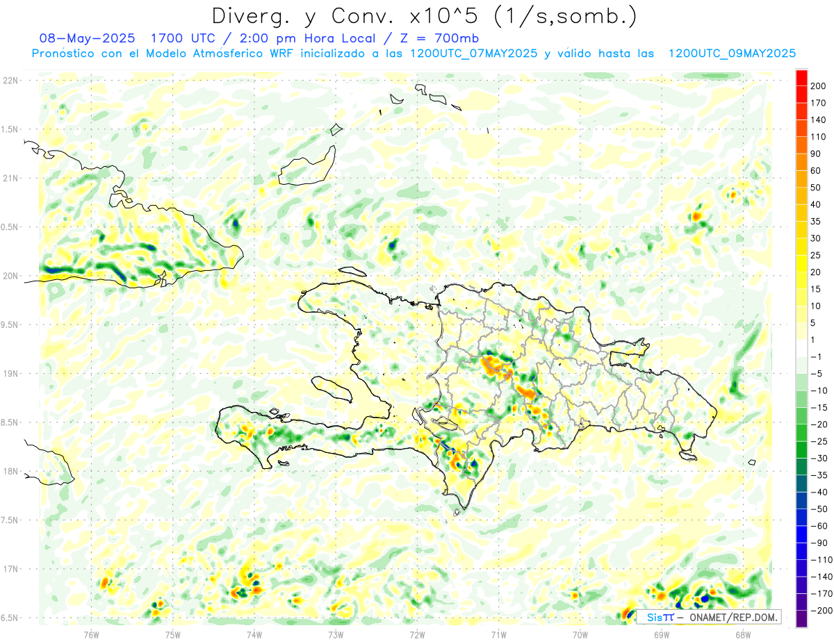Click the colorbar label '-35'
This screenshot has width=834, height=644.
click(818, 475)
